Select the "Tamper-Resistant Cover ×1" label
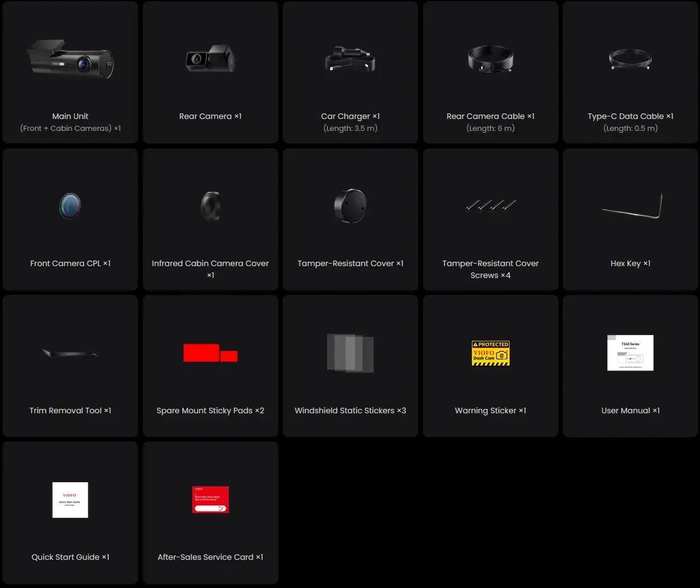The image size is (700, 588). (350, 263)
